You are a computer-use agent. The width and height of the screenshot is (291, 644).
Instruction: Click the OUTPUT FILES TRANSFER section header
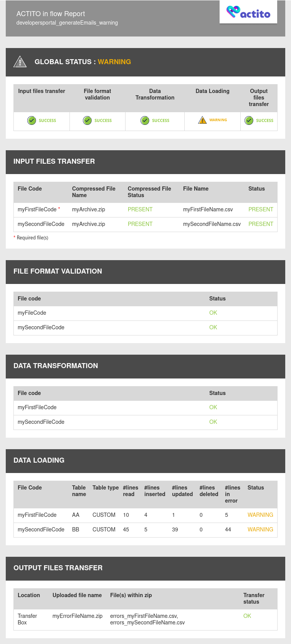pos(58,568)
